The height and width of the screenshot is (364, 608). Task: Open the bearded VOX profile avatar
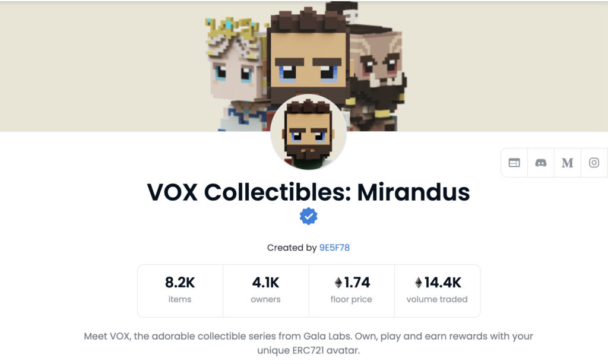click(x=308, y=132)
